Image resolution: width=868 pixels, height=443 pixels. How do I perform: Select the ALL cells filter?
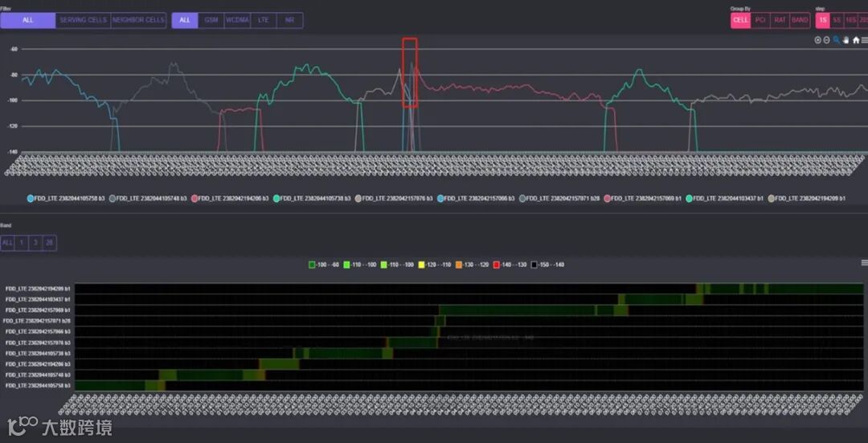27,20
